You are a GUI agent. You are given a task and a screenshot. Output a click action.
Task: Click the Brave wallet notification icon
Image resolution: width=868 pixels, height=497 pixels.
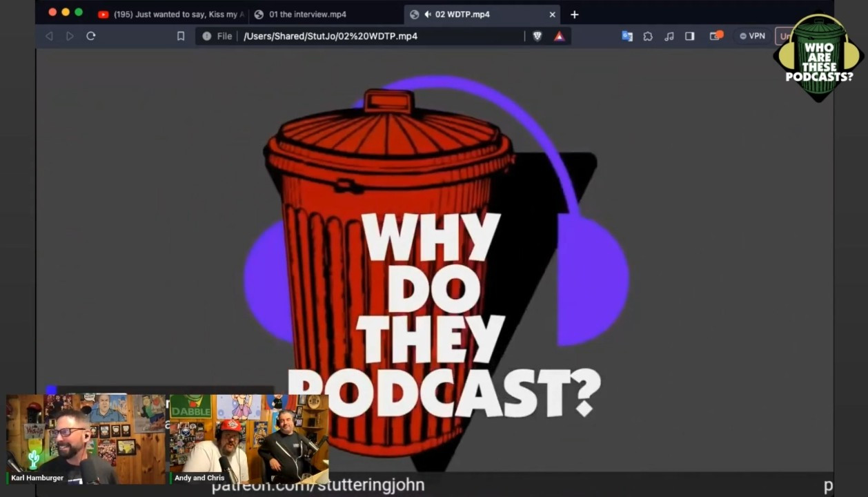coord(716,36)
